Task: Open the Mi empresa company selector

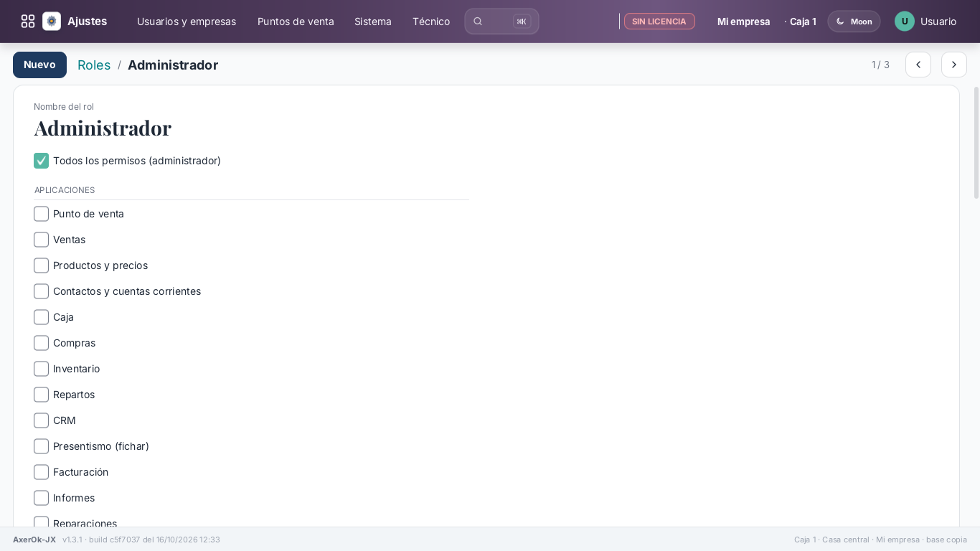Action: tap(744, 22)
